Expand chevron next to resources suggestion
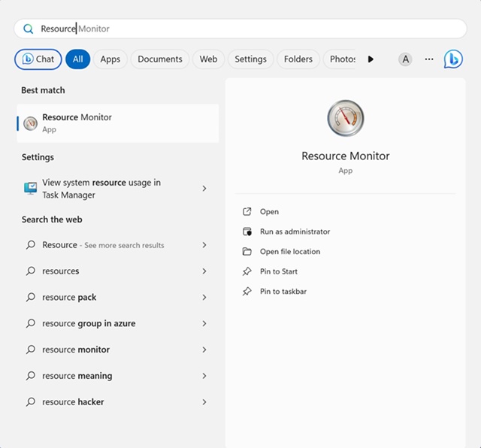 (204, 271)
